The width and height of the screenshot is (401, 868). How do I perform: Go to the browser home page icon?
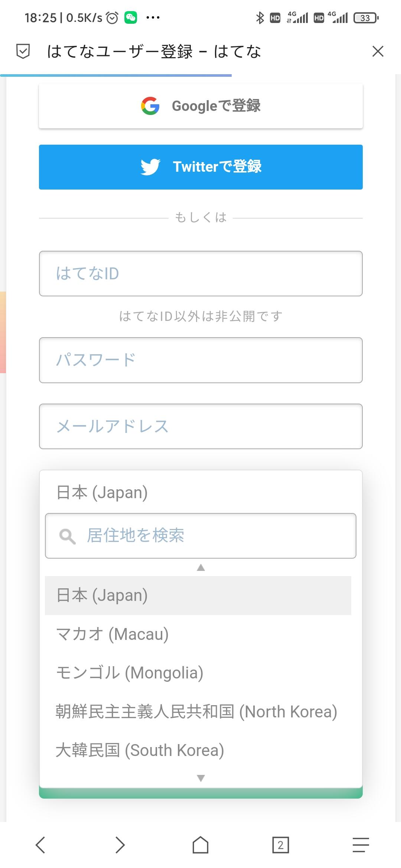click(x=200, y=845)
